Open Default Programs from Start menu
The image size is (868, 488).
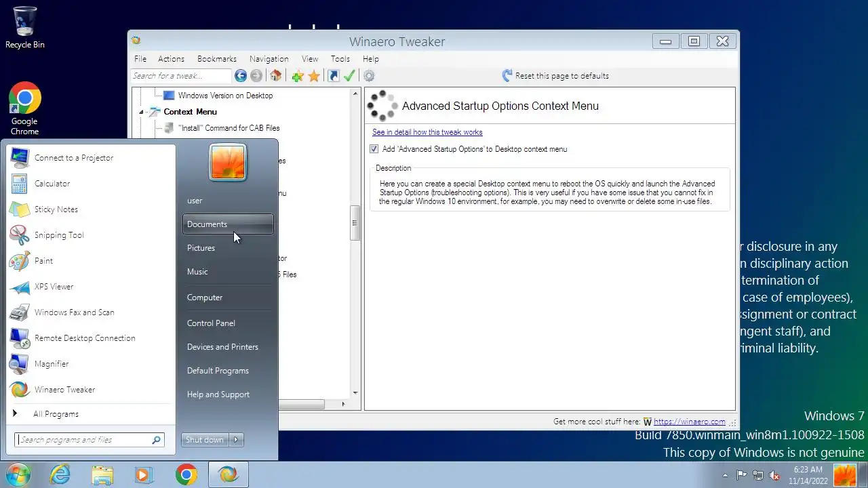coord(228,371)
